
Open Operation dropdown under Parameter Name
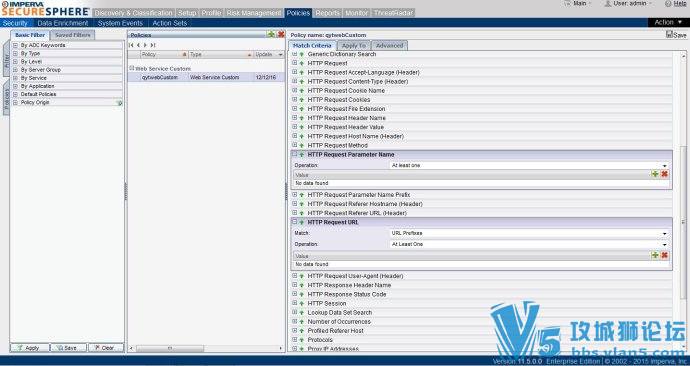[529, 165]
